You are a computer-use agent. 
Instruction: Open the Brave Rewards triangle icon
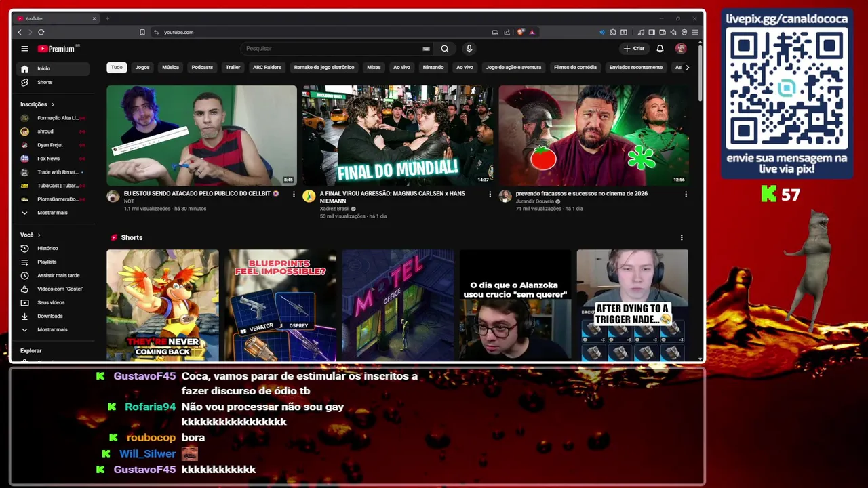532,32
